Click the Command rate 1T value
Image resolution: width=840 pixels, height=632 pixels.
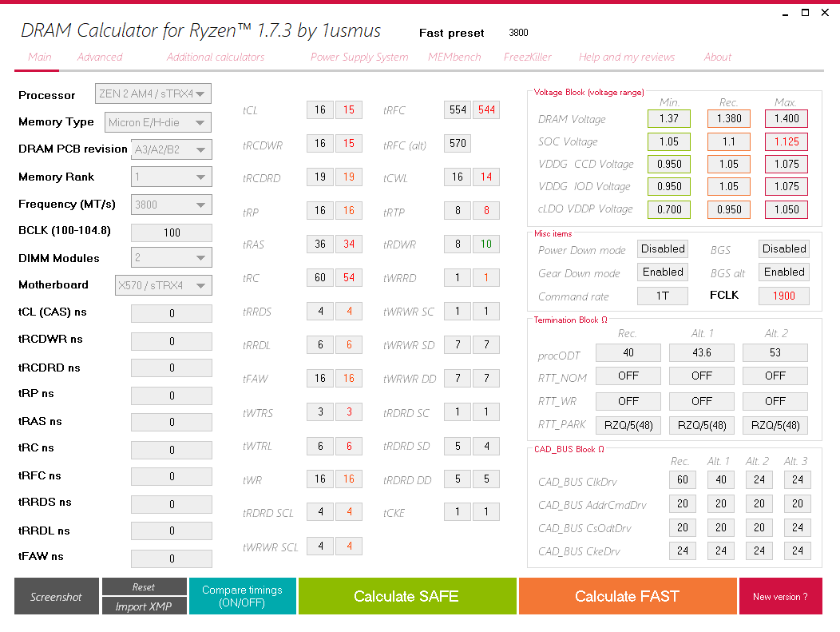[x=663, y=296]
